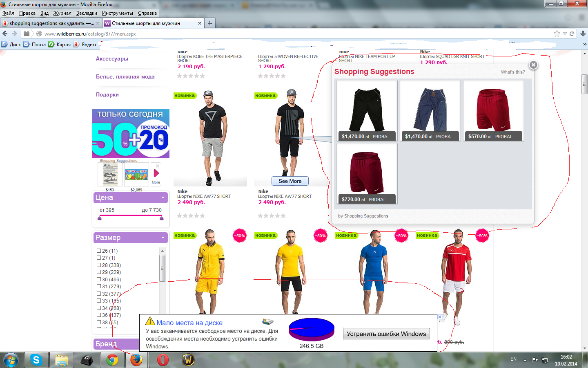The width and height of the screenshot is (588, 368).
Task: Launch Opera from the taskbar
Action: [x=163, y=360]
